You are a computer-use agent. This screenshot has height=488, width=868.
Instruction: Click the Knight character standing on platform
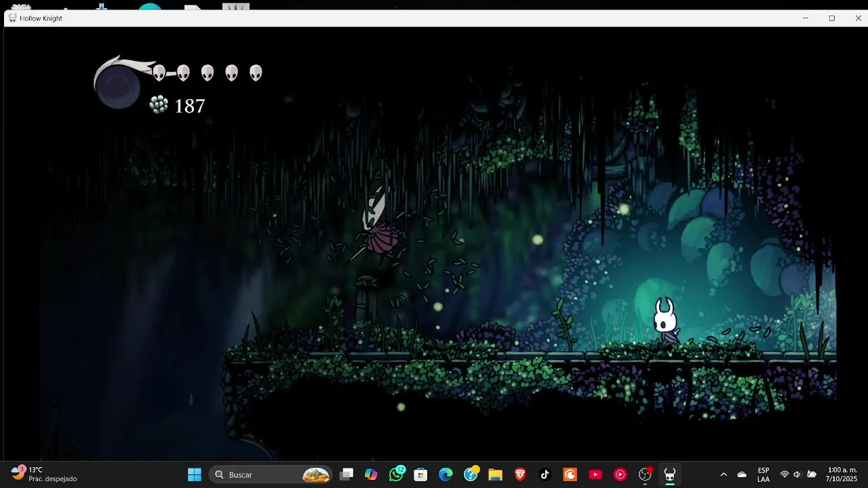click(666, 319)
